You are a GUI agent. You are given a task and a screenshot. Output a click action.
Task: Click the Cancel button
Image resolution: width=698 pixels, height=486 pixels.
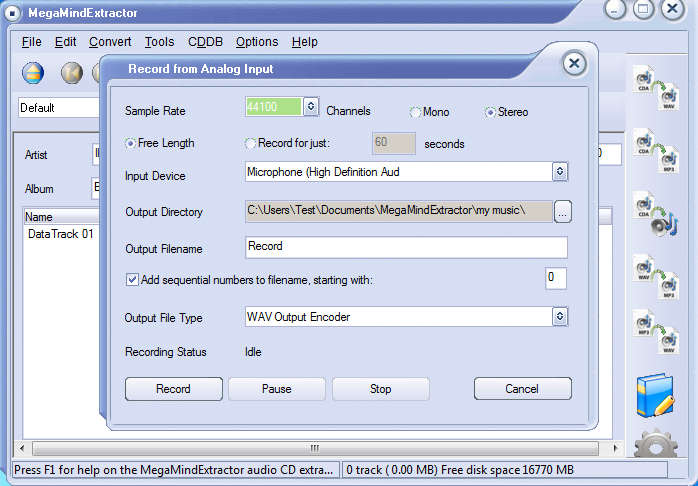(x=523, y=389)
